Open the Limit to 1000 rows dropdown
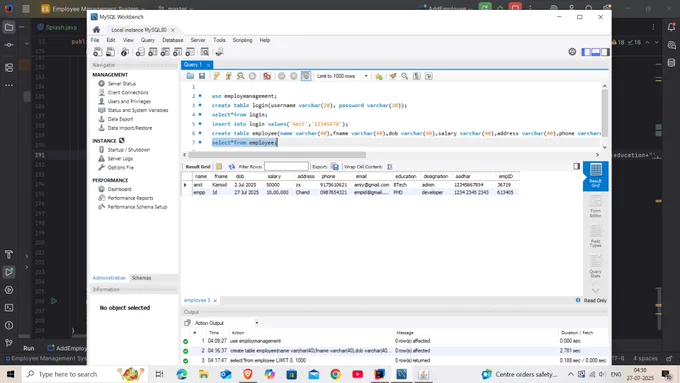 (342, 76)
